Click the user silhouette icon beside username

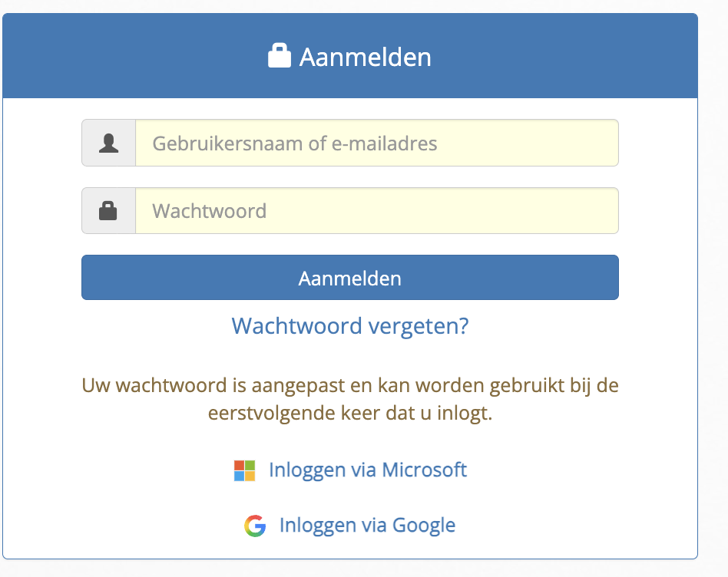click(x=109, y=143)
